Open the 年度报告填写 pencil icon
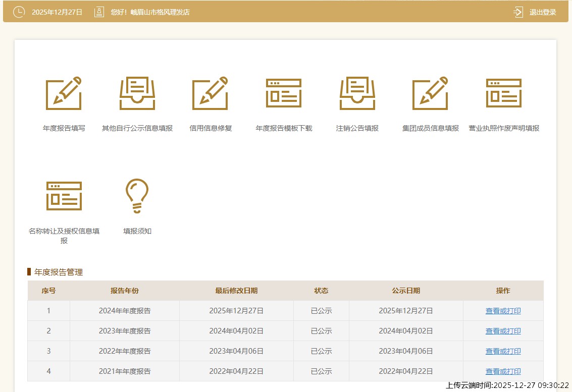572x392 pixels. [64, 93]
